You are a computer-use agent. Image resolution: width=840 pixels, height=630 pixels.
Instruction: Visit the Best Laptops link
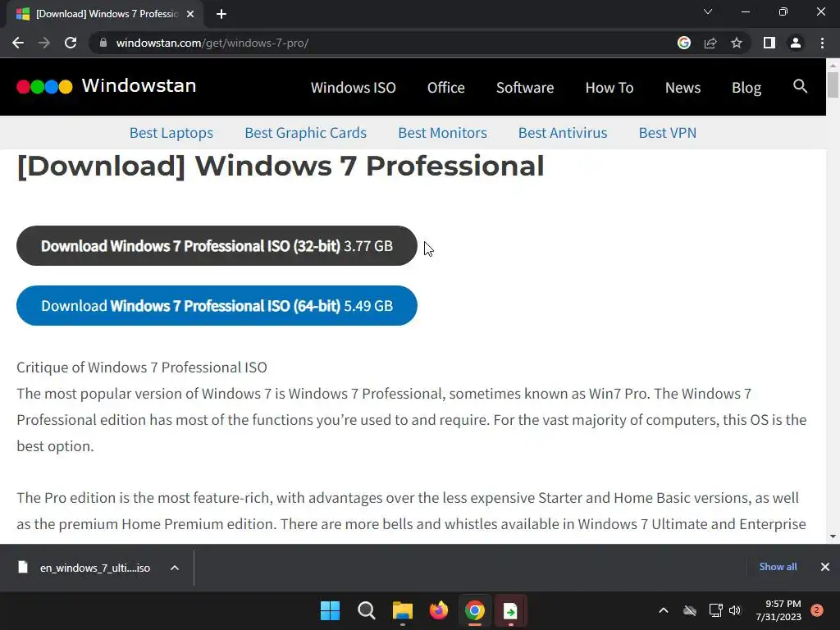click(171, 133)
